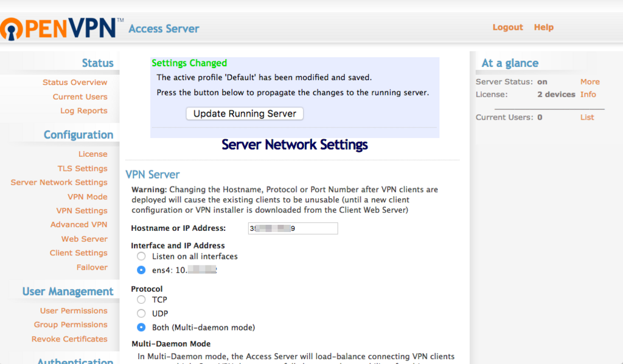Click the OpenVPN logo
The height and width of the screenshot is (364, 623).
tap(61, 28)
